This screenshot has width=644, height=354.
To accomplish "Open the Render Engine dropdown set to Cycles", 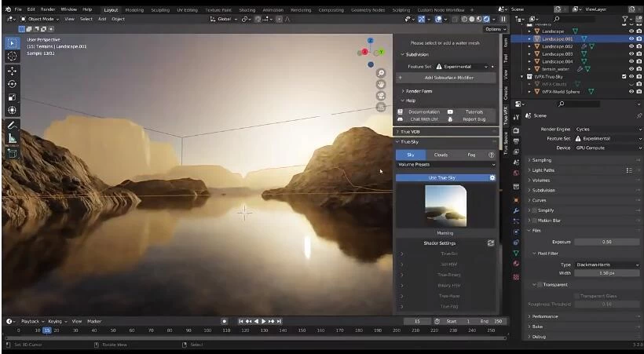I will pyautogui.click(x=606, y=129).
